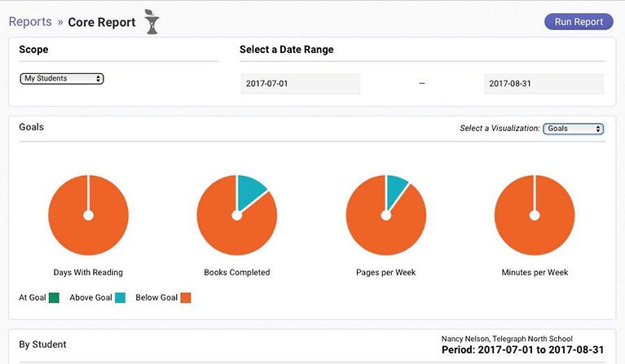Click the orange Below Goal legend swatch

pos(186,298)
